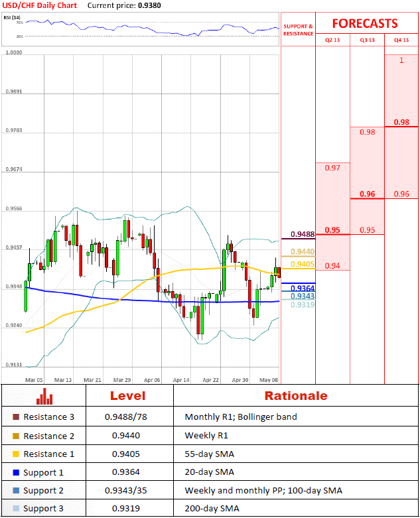This screenshot has height=518, width=420.
Task: Click the Mar 21 date axis label
Action: pyautogui.click(x=92, y=380)
